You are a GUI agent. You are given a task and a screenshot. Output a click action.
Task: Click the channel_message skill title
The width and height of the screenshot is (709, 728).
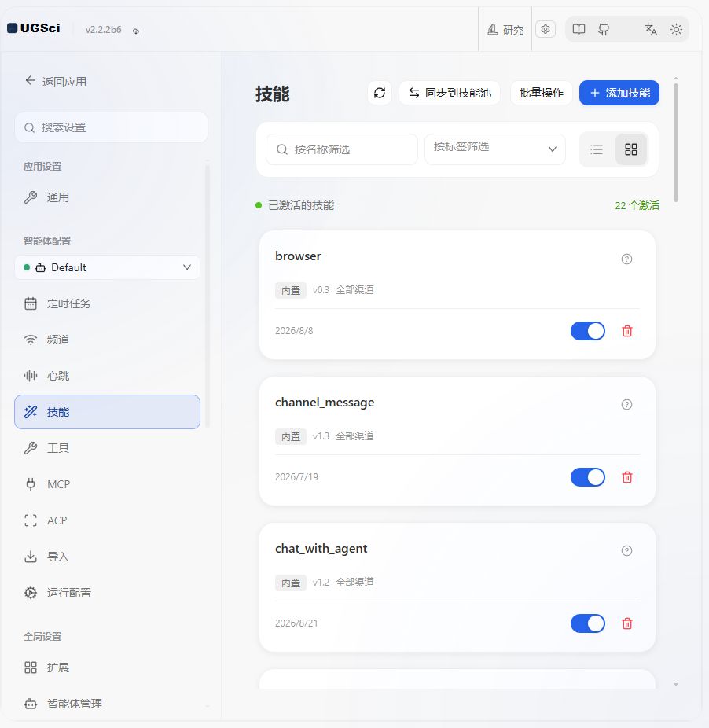tap(325, 403)
